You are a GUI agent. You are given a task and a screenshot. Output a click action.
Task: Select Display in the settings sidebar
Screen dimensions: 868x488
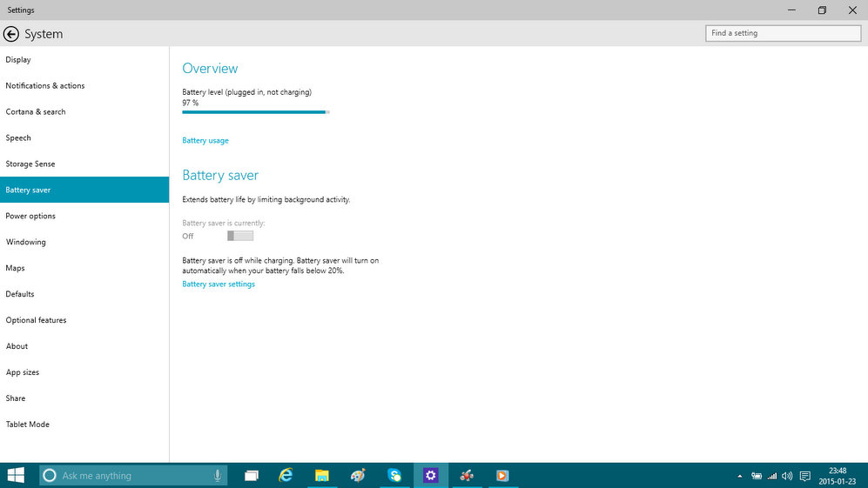tap(18, 60)
